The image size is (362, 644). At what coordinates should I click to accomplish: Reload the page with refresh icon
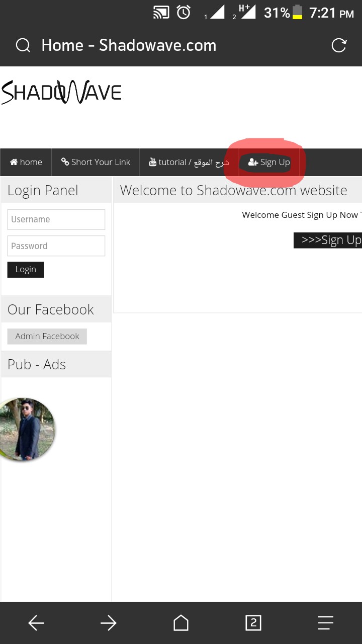click(x=339, y=46)
